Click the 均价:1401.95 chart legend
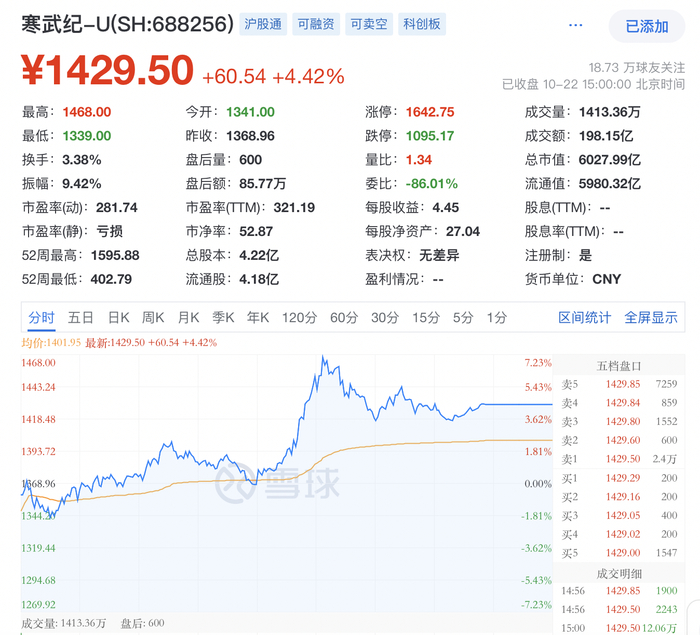The height and width of the screenshot is (635, 700). 51,343
